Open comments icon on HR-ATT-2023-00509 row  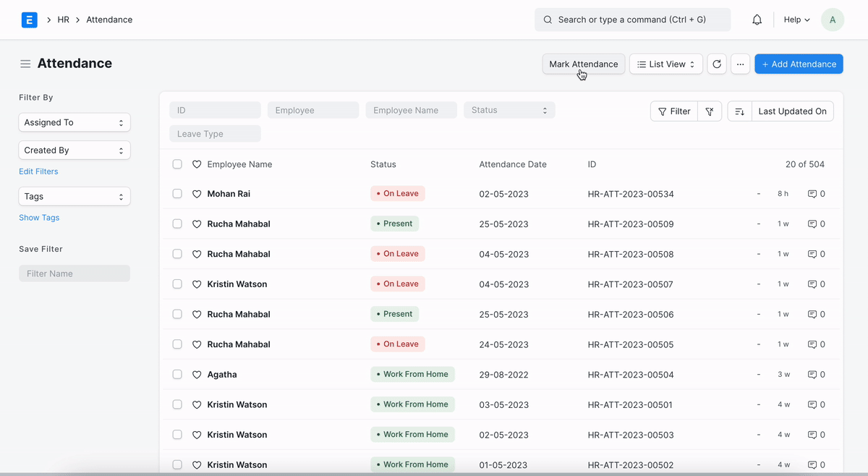tap(812, 224)
